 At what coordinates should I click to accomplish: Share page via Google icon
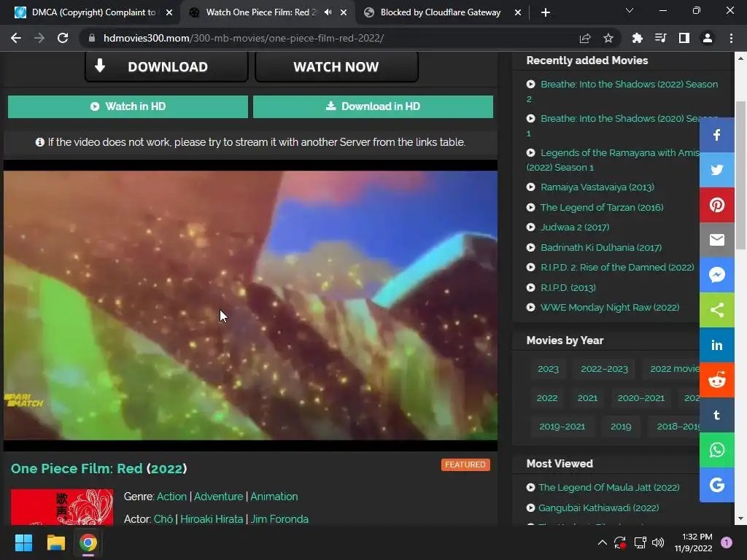click(716, 485)
